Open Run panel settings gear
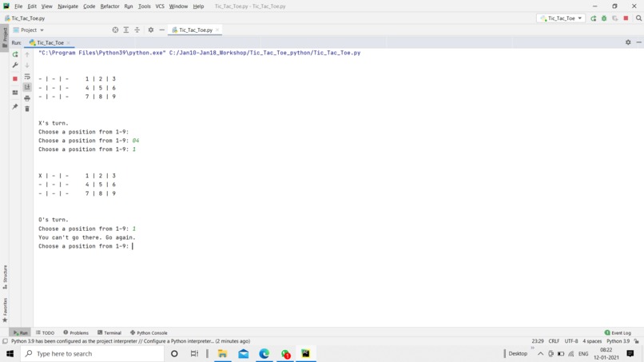Image resolution: width=644 pixels, height=362 pixels. [x=628, y=42]
